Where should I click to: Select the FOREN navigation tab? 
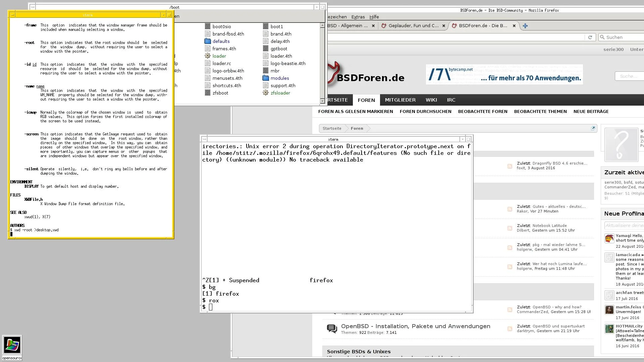(x=366, y=100)
